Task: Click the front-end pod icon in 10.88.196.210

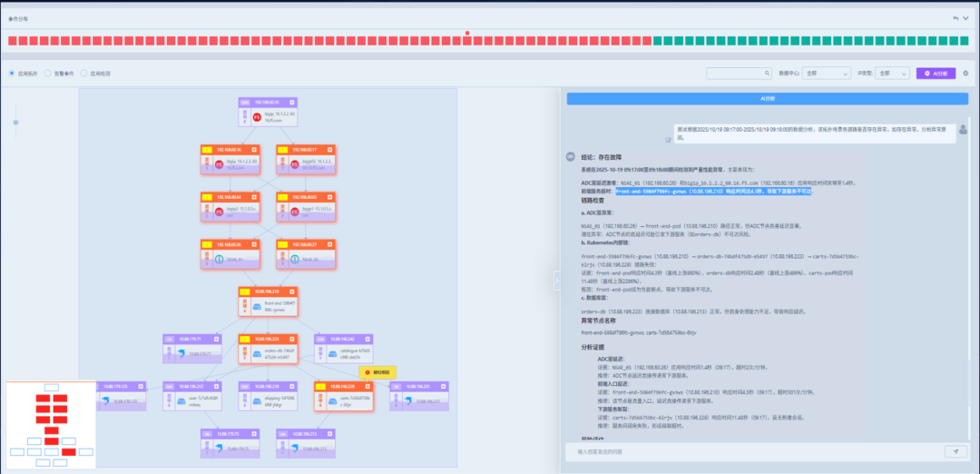Action: pos(256,306)
